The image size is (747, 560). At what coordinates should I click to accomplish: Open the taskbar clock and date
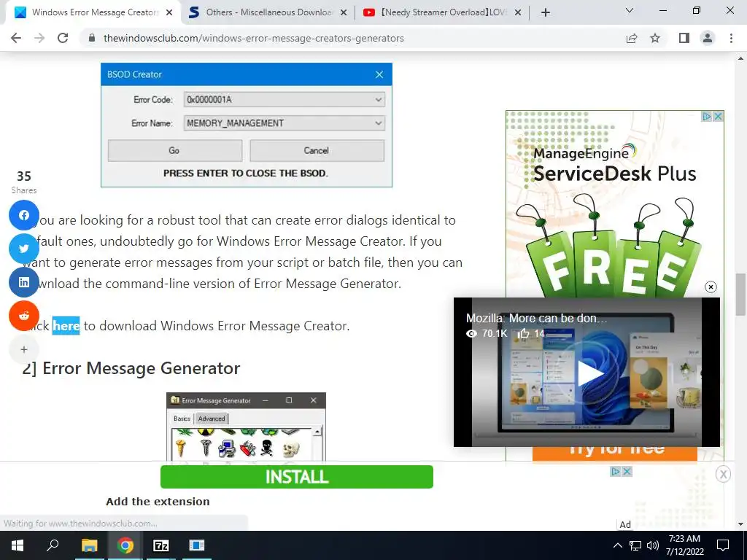684,545
